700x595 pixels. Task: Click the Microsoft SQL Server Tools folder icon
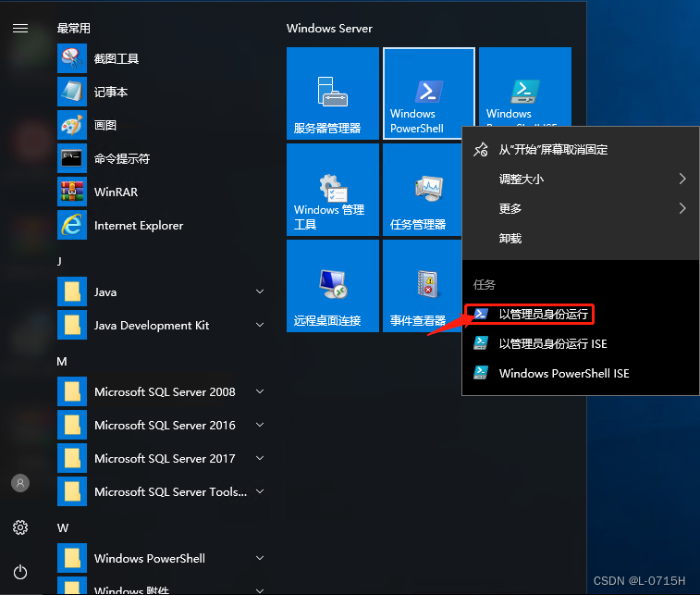pyautogui.click(x=72, y=491)
